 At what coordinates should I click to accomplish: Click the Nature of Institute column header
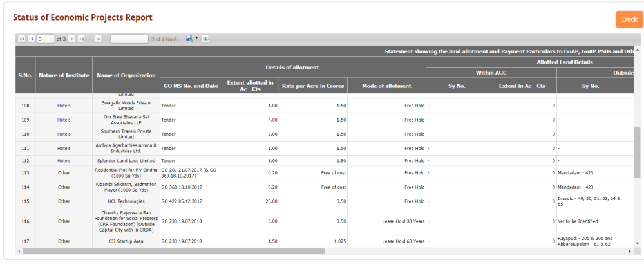pyautogui.click(x=64, y=75)
